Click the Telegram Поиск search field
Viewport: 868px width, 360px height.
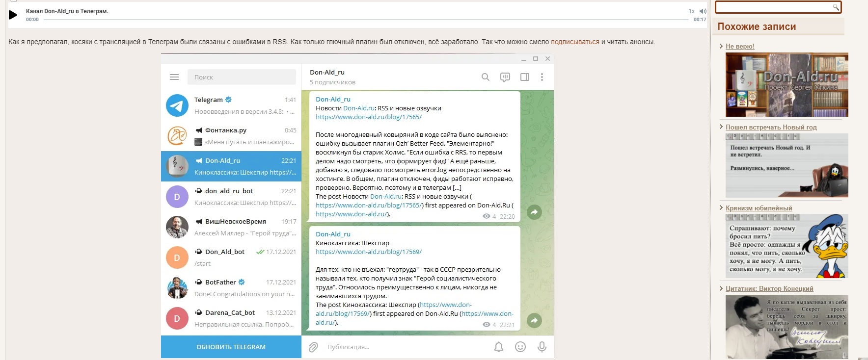pyautogui.click(x=242, y=77)
